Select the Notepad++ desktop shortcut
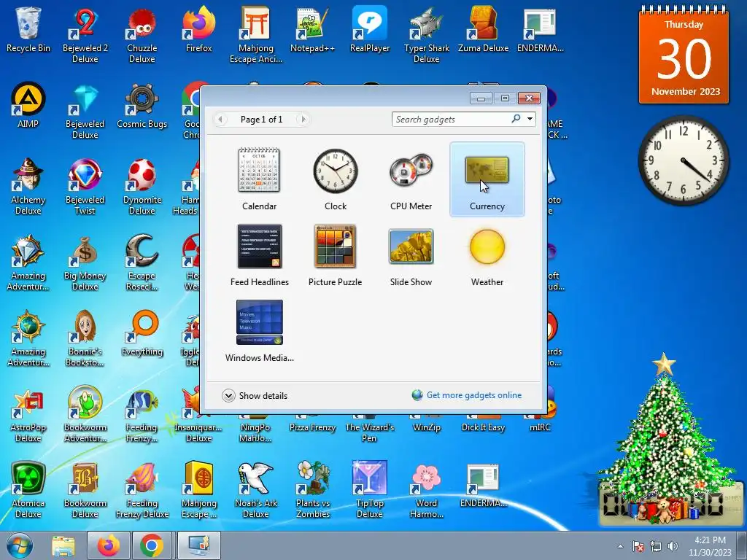 click(312, 29)
